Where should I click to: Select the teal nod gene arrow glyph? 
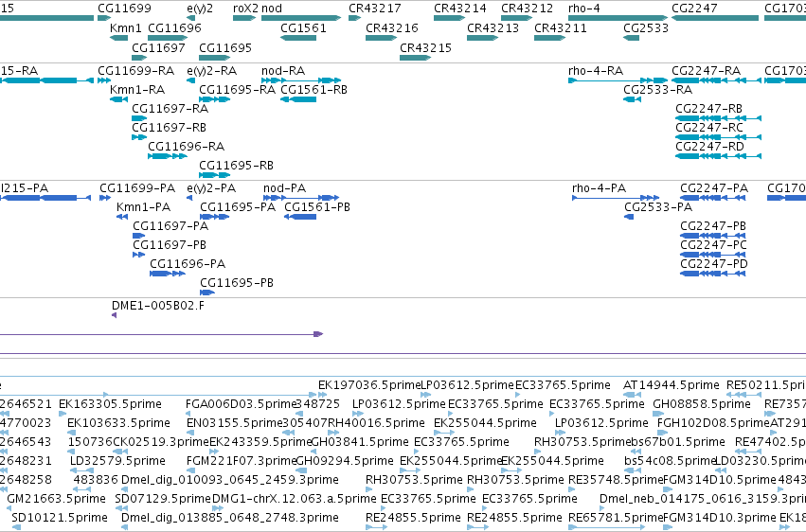pyautogui.click(x=301, y=18)
